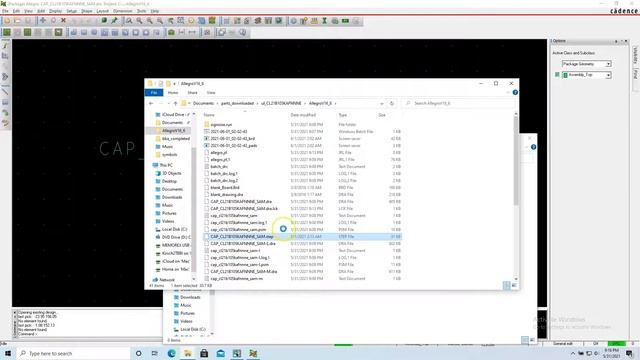Click the green leftmost icon in second toolbar row

[x=7, y=32]
